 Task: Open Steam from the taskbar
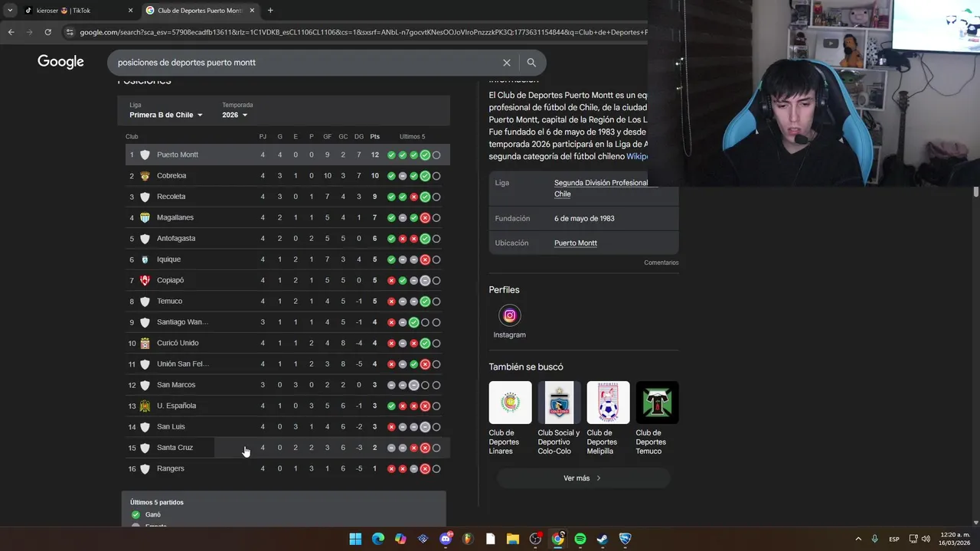(603, 539)
